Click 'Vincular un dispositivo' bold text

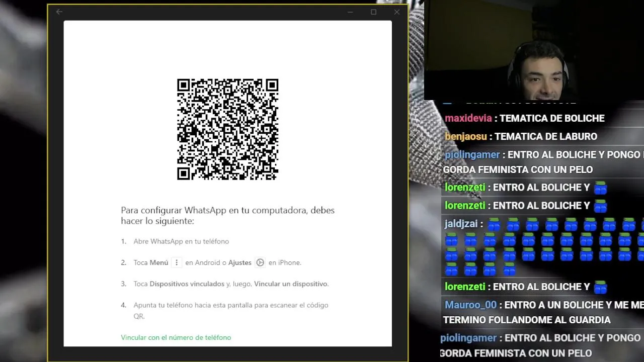tap(291, 284)
